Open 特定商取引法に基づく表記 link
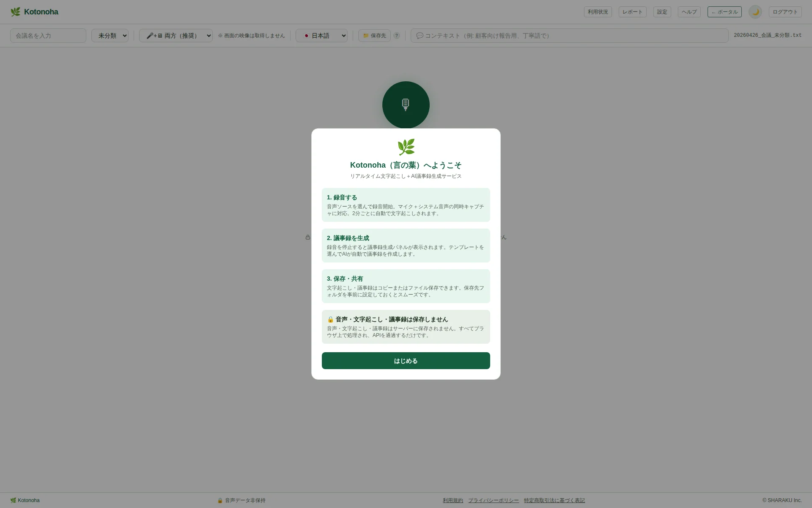 (554, 500)
